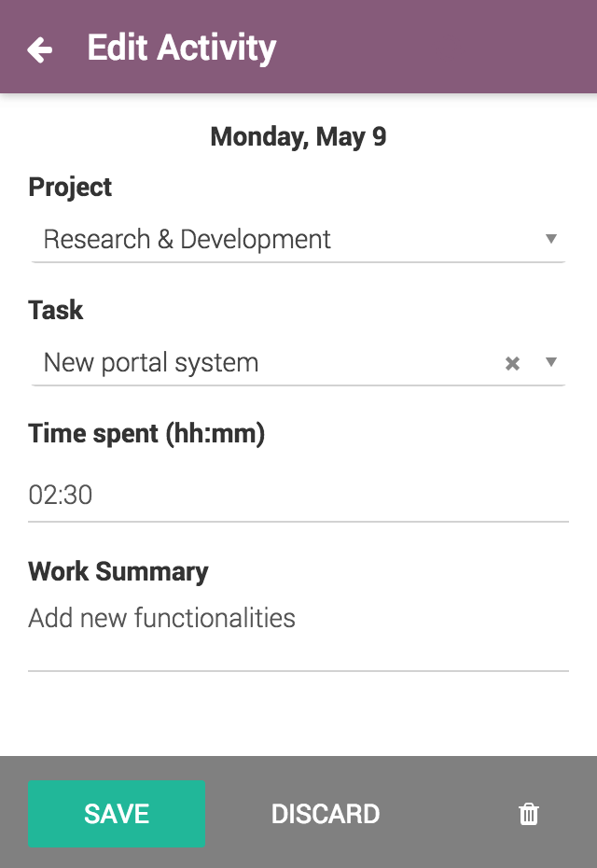Screen dimensions: 597x868
Task: Delete this activity via the trash icon
Action: click(x=529, y=813)
